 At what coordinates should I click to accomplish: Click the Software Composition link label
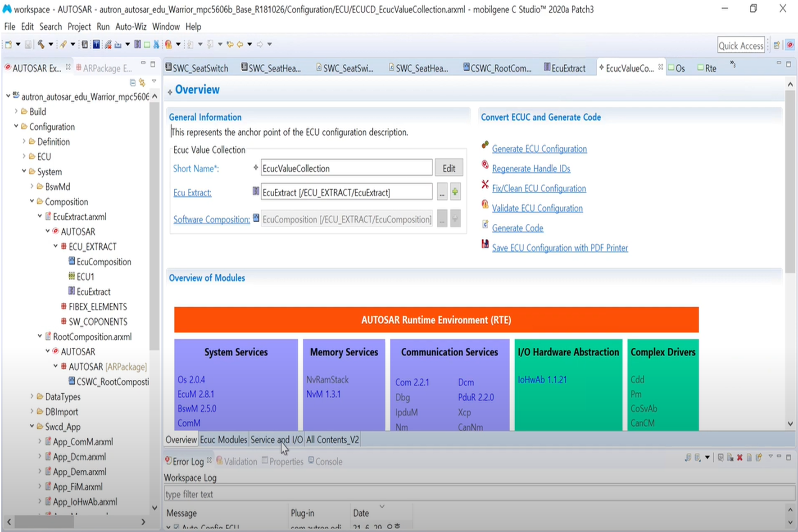point(212,219)
